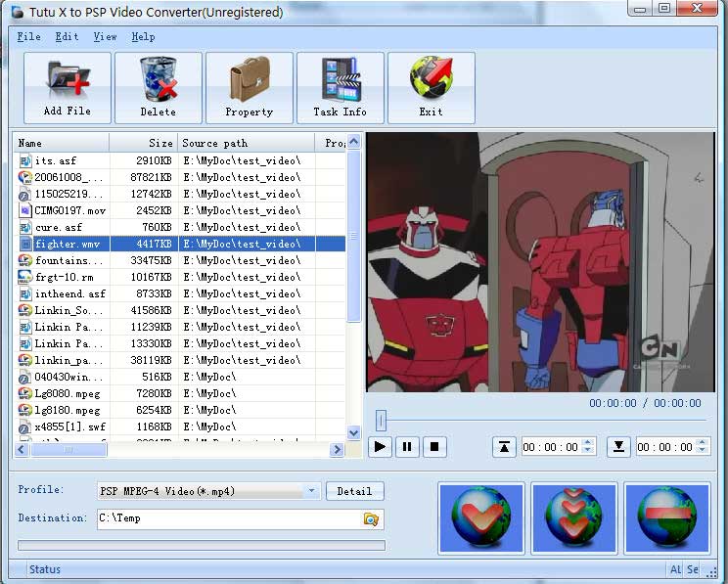Start converting with single check globe button

pyautogui.click(x=481, y=518)
